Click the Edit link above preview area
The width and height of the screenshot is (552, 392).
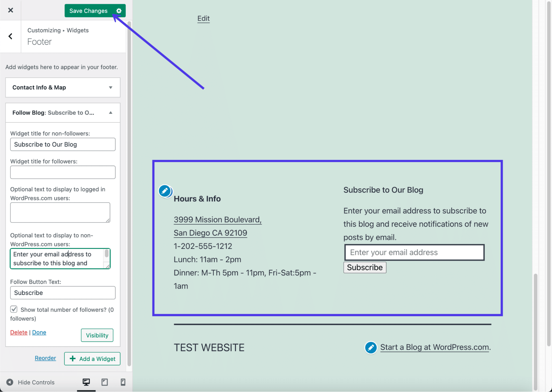click(203, 18)
